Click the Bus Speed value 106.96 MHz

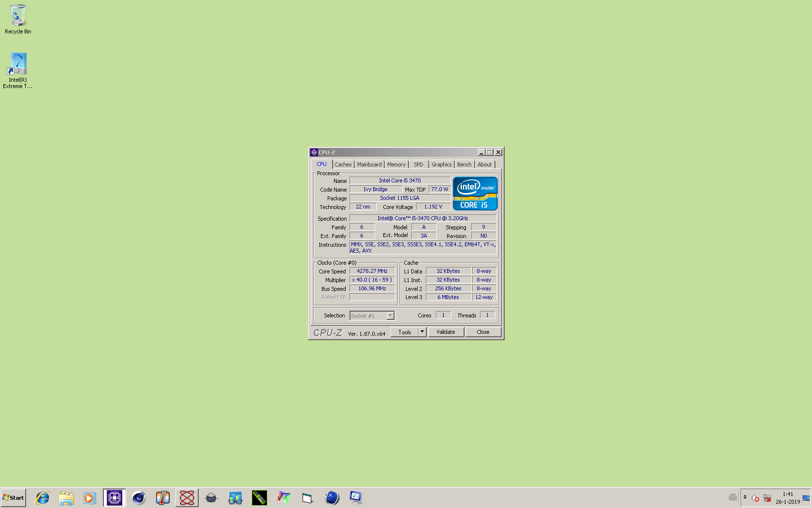pos(372,288)
